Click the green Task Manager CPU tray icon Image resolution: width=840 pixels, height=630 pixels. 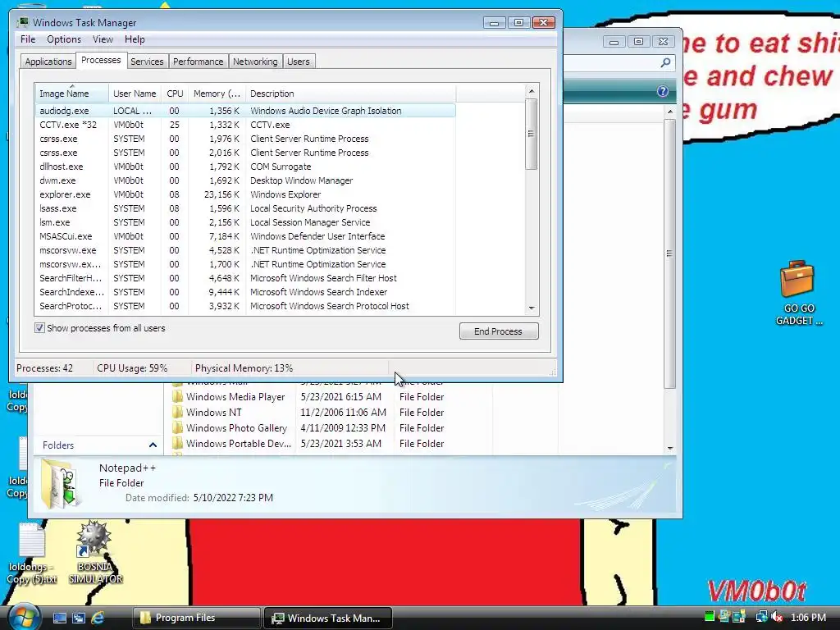[x=710, y=617]
